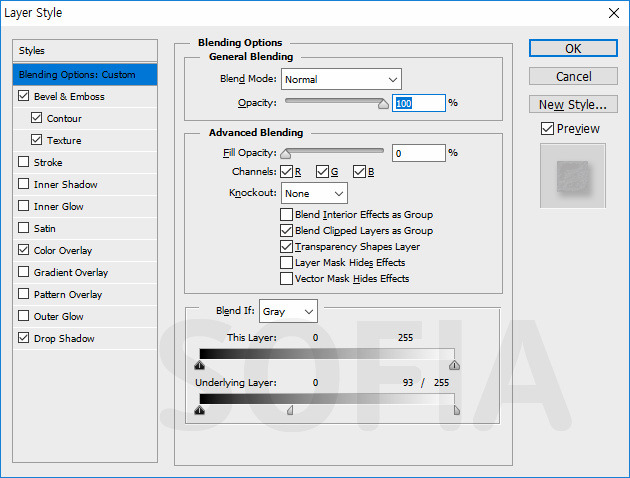Click the Opacity value field
Screen dimensions: 630x478
click(x=419, y=103)
